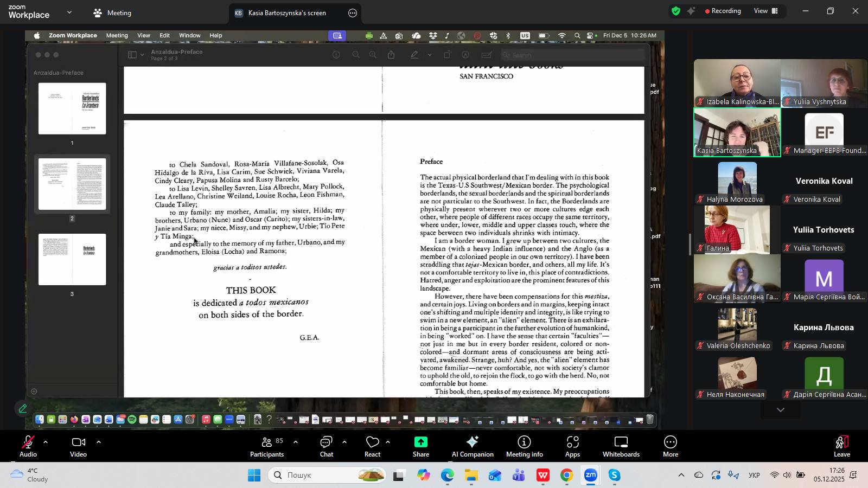Screen dimensions: 868x488
Task: Open the React emoji menu
Action: click(372, 446)
